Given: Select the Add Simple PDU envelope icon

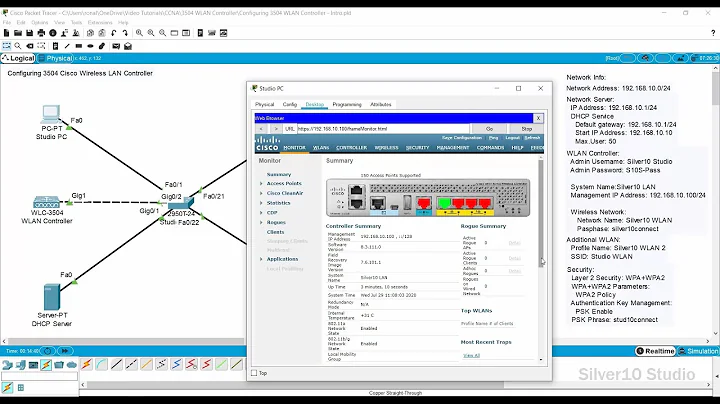Looking at the screenshot, I should (116, 46).
